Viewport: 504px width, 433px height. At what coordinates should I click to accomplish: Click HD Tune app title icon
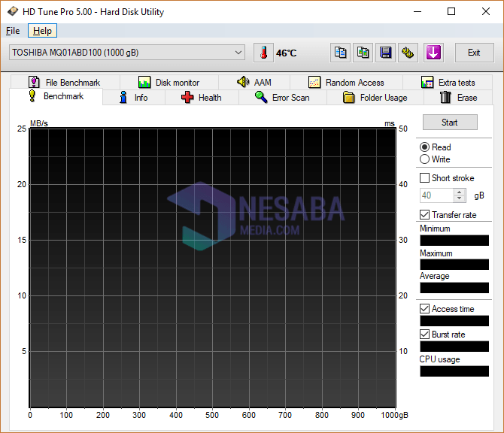tap(13, 11)
